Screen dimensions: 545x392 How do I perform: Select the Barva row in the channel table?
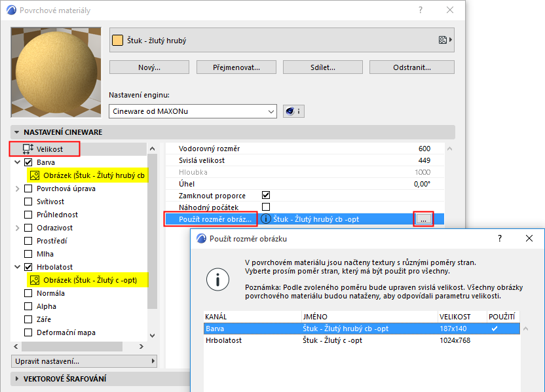[362, 329]
